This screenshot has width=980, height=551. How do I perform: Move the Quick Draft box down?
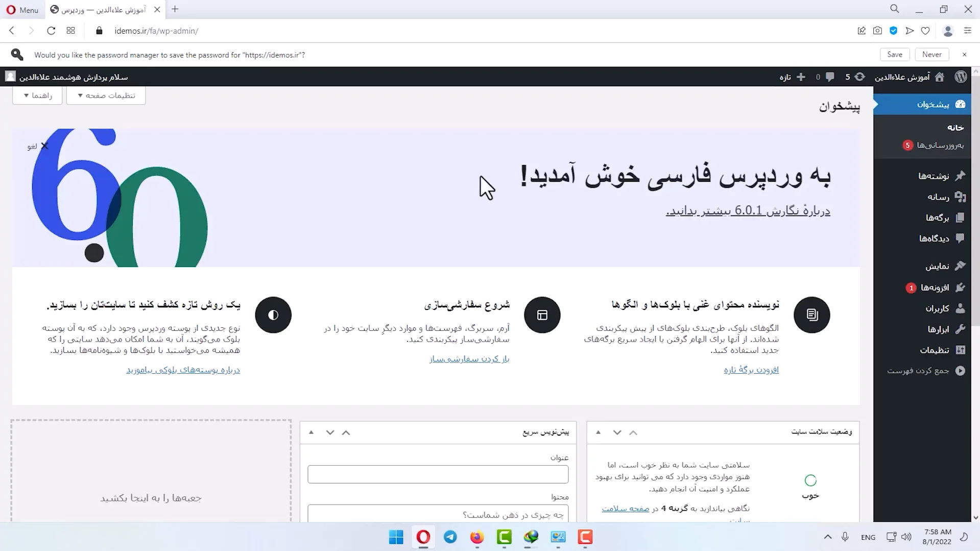330,433
